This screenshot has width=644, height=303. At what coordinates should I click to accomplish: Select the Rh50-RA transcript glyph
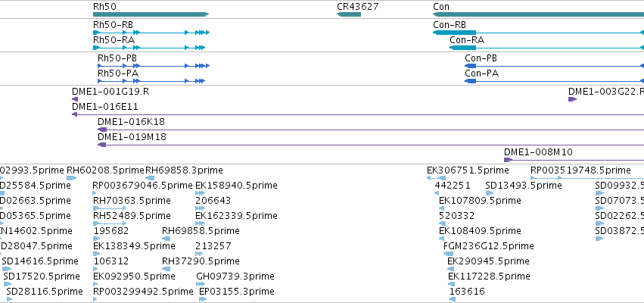click(149, 48)
